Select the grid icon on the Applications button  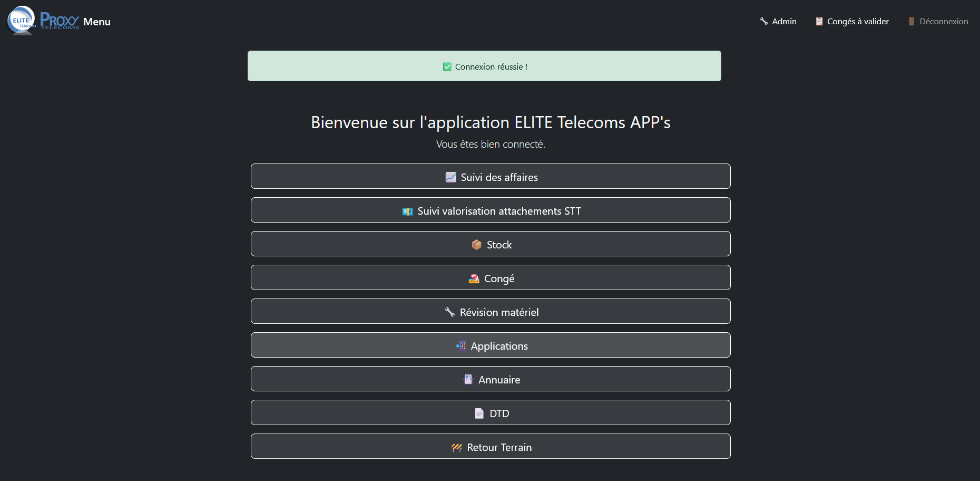click(462, 346)
